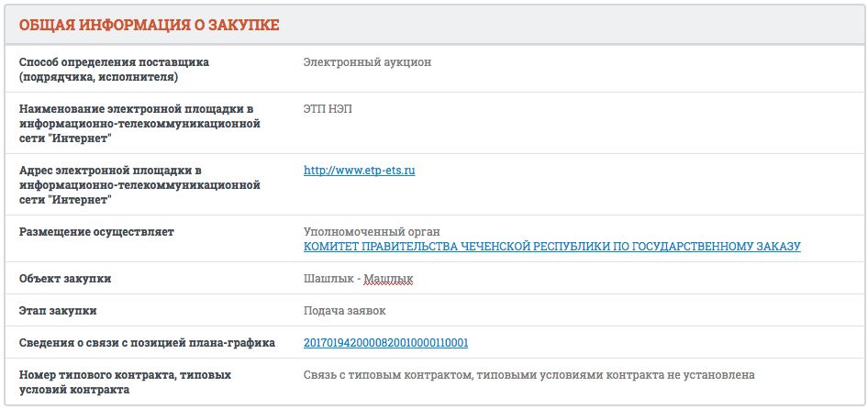Click the 'Наименование электронной площадки' label

pos(136,109)
